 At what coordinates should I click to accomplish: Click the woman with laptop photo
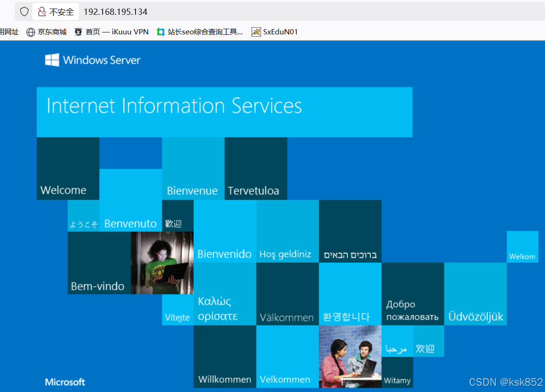click(x=162, y=263)
